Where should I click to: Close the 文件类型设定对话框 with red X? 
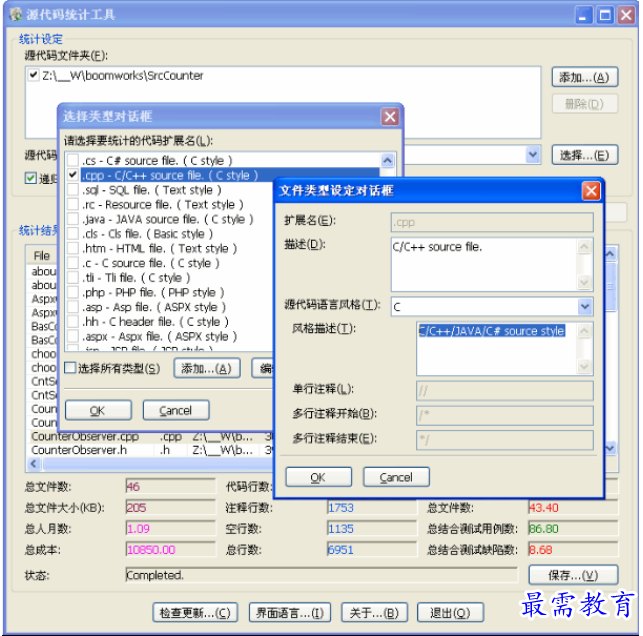click(x=591, y=191)
